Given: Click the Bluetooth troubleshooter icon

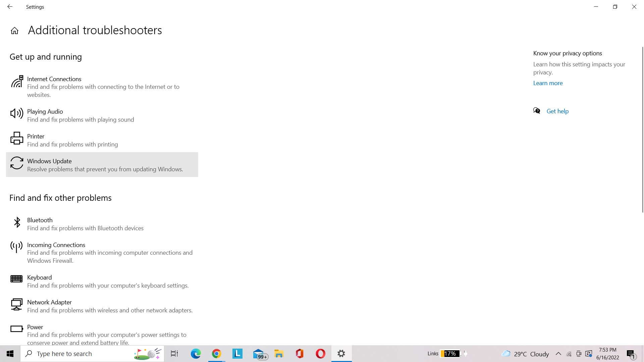Looking at the screenshot, I should tap(17, 222).
